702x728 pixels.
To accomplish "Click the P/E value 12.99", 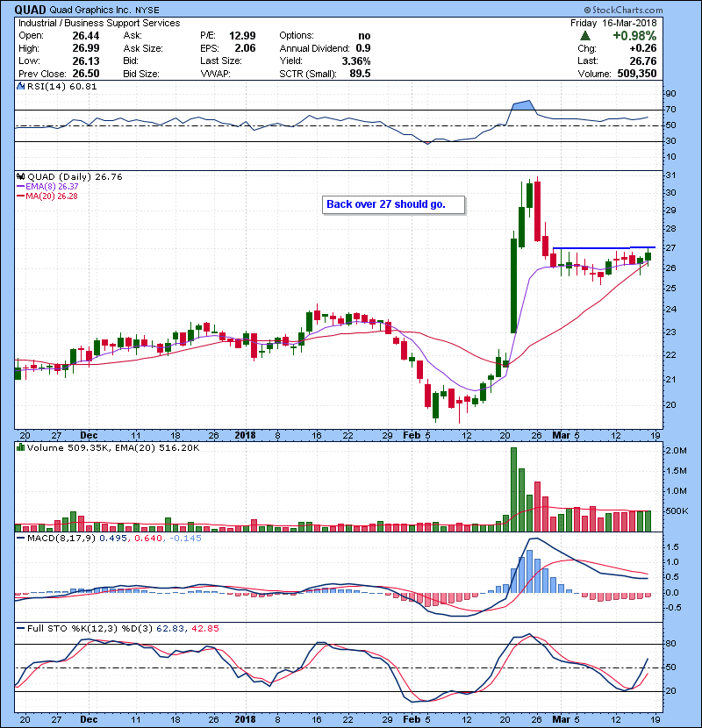I will [x=242, y=36].
